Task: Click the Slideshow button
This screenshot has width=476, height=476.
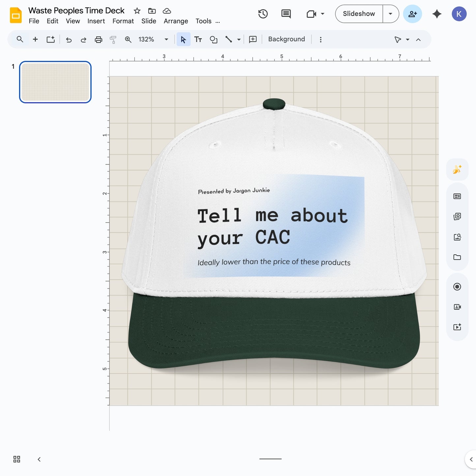Action: click(x=359, y=14)
